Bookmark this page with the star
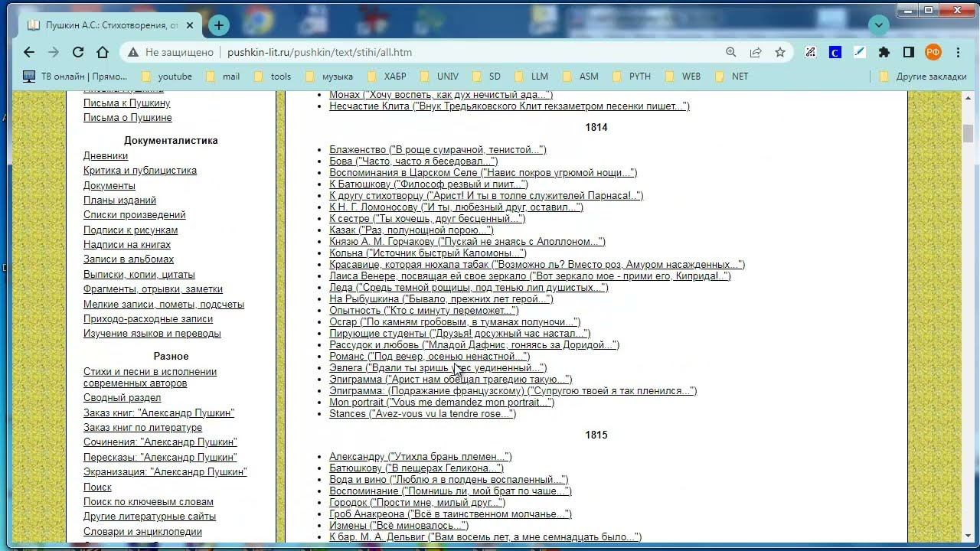The image size is (980, 551). pyautogui.click(x=780, y=52)
